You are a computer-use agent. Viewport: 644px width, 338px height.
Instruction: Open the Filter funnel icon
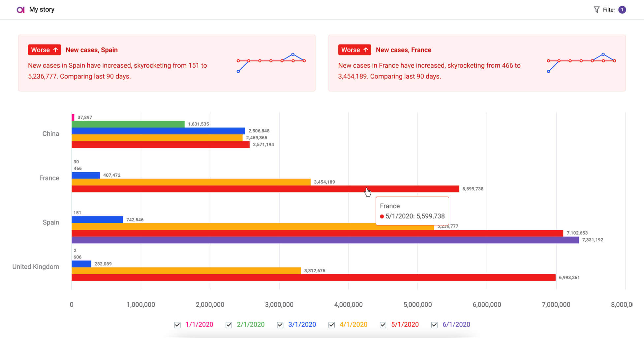597,10
